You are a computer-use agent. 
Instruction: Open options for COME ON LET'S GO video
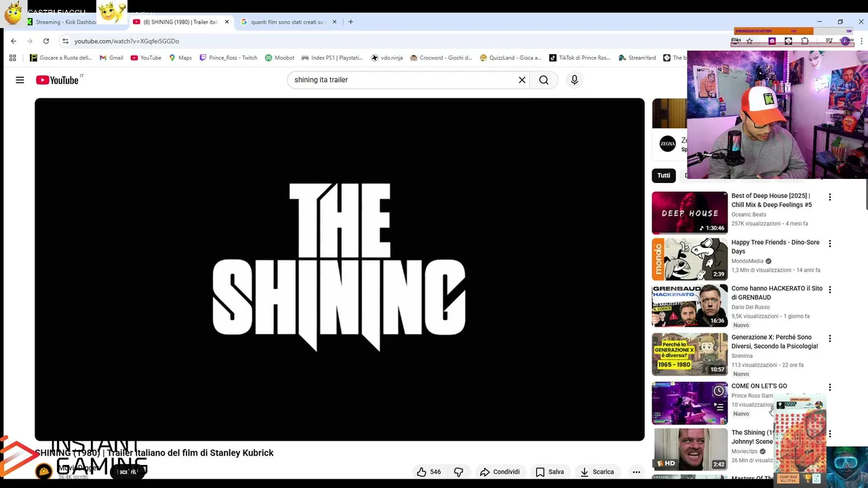(x=829, y=387)
